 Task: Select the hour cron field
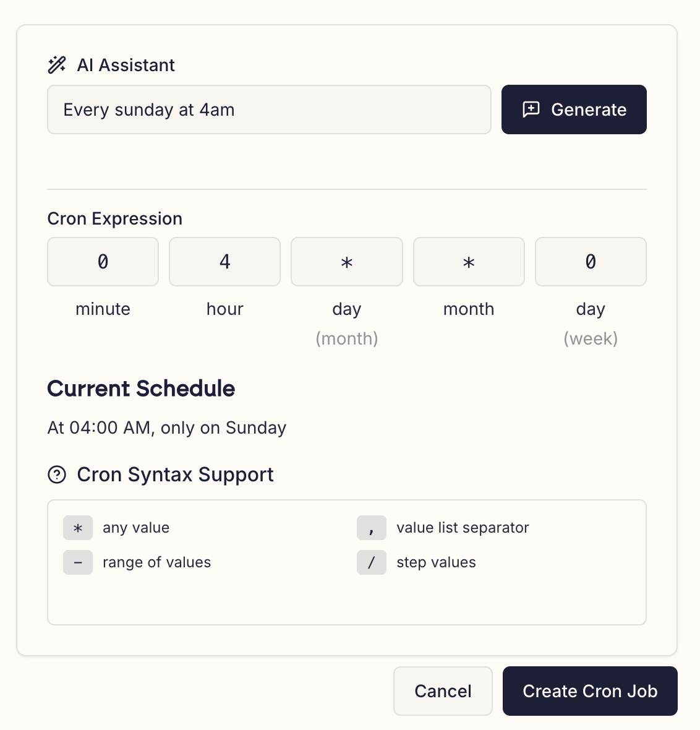point(225,262)
